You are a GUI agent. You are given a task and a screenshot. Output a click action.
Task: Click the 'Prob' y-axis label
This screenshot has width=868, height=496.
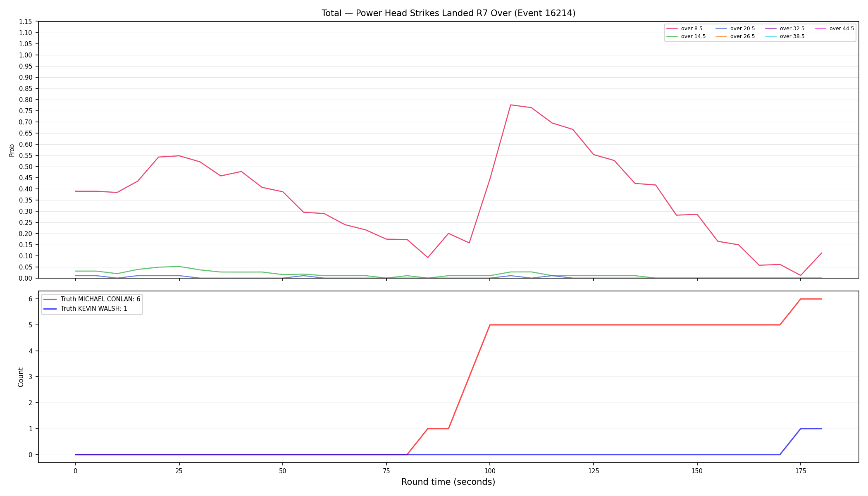[12, 150]
